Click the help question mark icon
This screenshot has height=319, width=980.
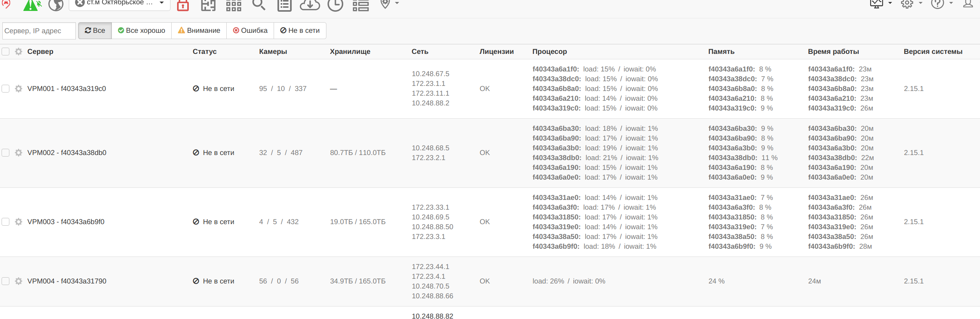coord(937,4)
